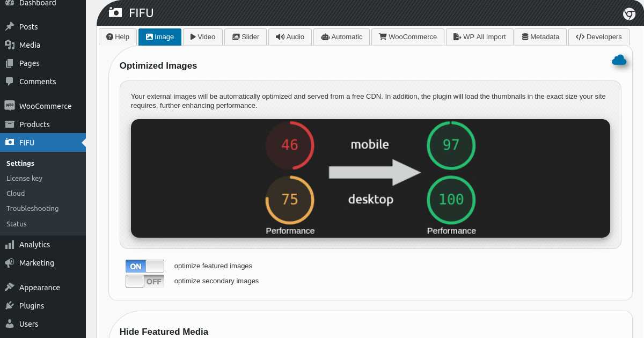The image size is (644, 338).
Task: Click the Marketing megaphone icon
Action: [10, 263]
